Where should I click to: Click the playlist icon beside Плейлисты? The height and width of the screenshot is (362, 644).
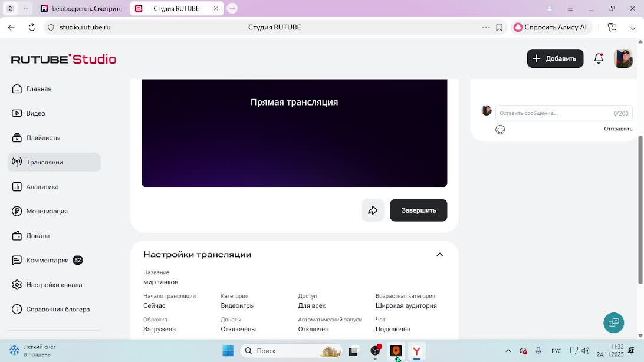[x=17, y=138]
